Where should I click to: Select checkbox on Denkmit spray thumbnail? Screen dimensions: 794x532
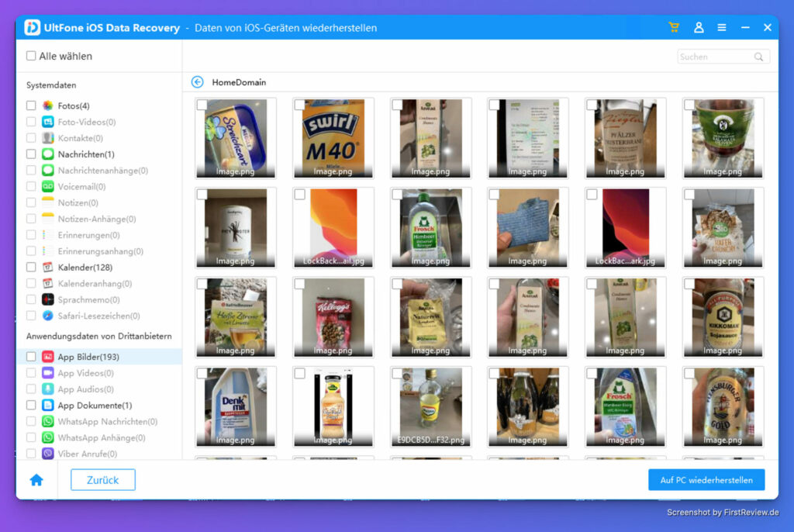[202, 374]
